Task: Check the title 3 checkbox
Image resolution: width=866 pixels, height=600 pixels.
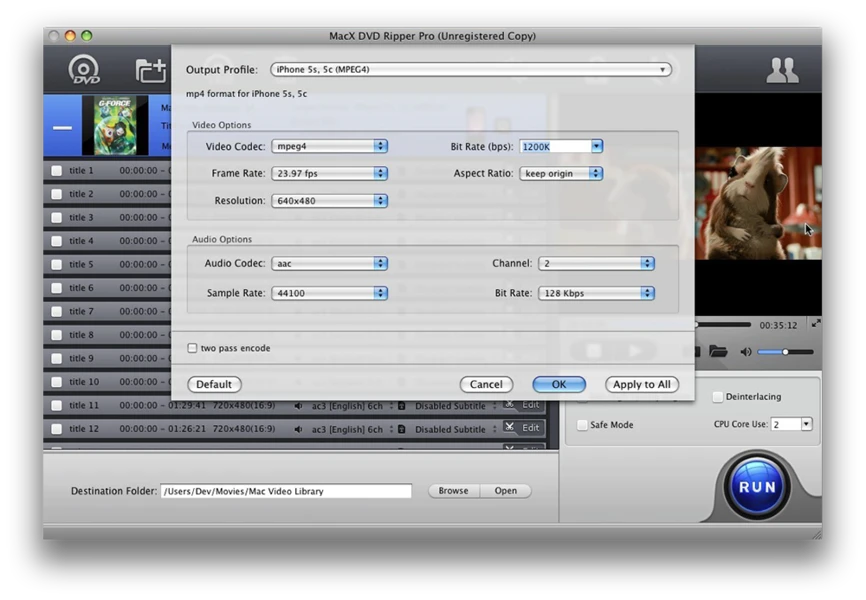Action: point(56,218)
